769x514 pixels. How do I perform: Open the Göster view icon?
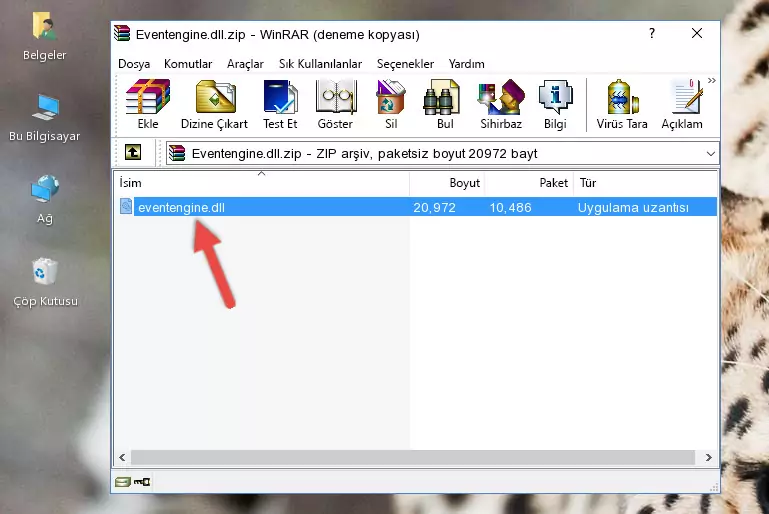click(x=335, y=104)
